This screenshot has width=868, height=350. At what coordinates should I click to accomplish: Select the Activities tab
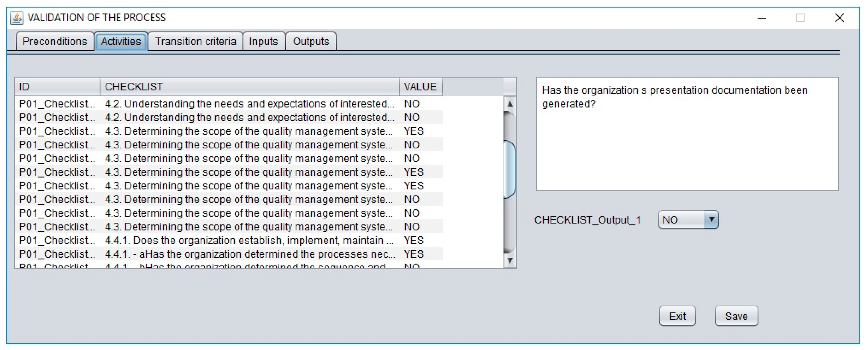click(121, 41)
